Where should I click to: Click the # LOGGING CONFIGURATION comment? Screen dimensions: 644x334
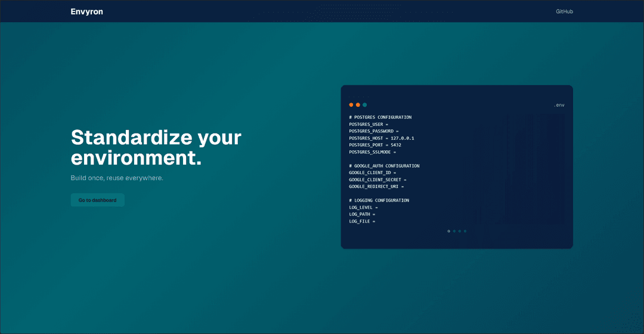pos(379,200)
